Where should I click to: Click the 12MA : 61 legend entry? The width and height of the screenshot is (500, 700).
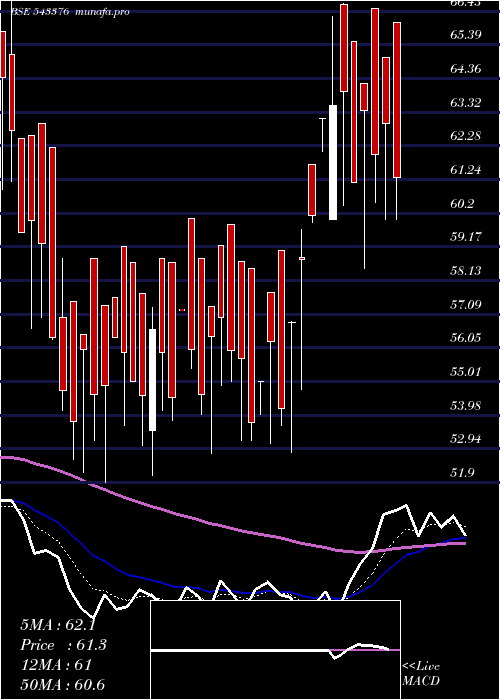pos(56,665)
